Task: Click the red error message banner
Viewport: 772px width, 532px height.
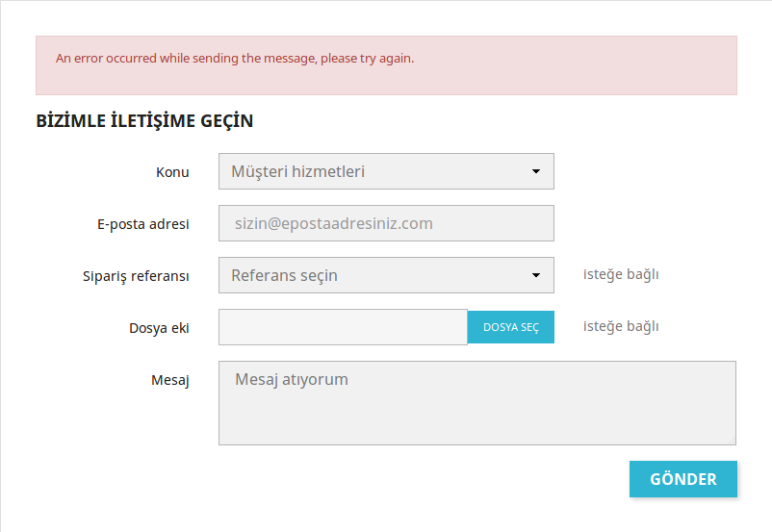Action: click(x=386, y=65)
